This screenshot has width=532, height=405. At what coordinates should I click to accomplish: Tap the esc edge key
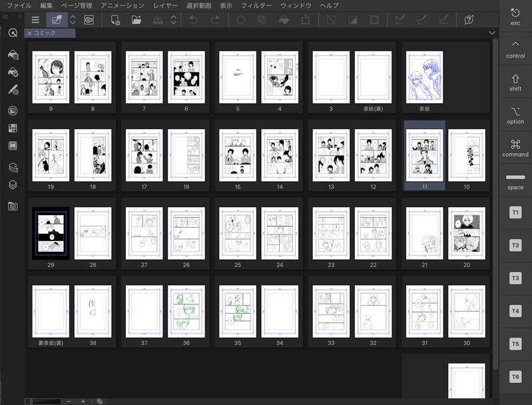coord(515,17)
